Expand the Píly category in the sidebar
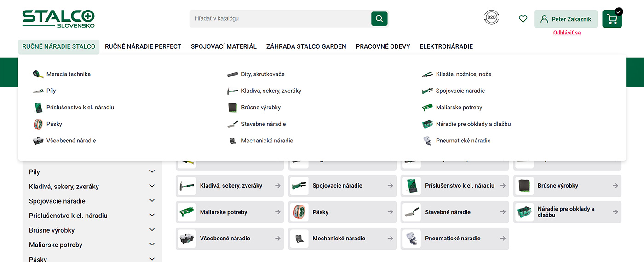The image size is (644, 262). 152,172
